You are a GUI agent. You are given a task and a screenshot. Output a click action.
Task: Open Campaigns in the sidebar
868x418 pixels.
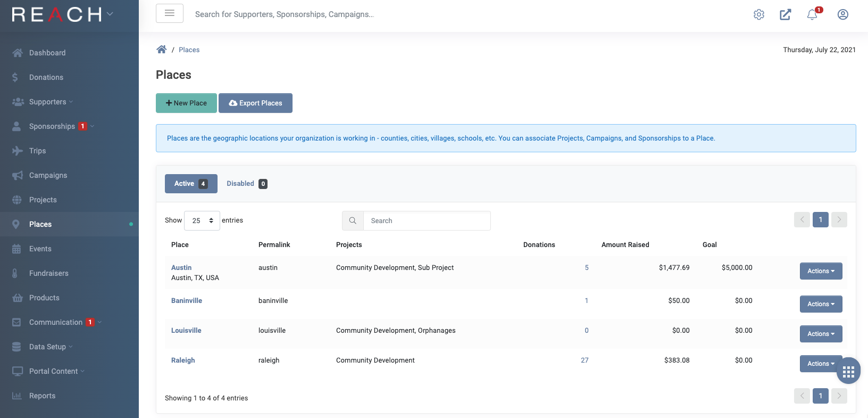(x=48, y=175)
